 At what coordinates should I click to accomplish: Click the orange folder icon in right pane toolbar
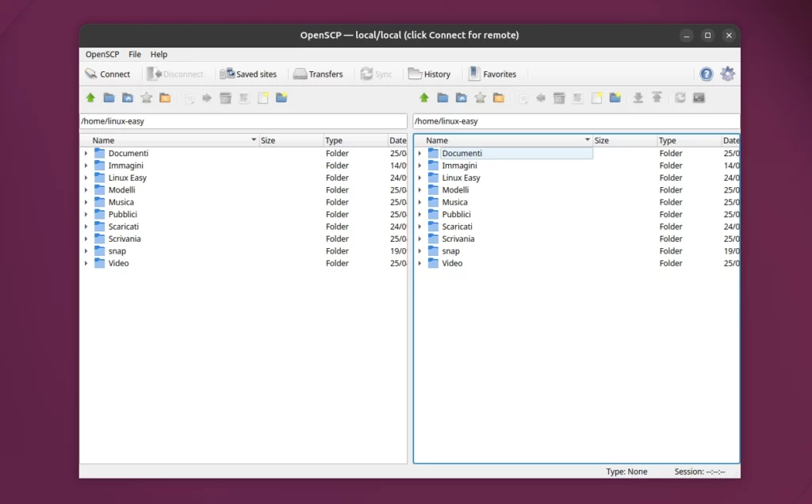click(499, 97)
